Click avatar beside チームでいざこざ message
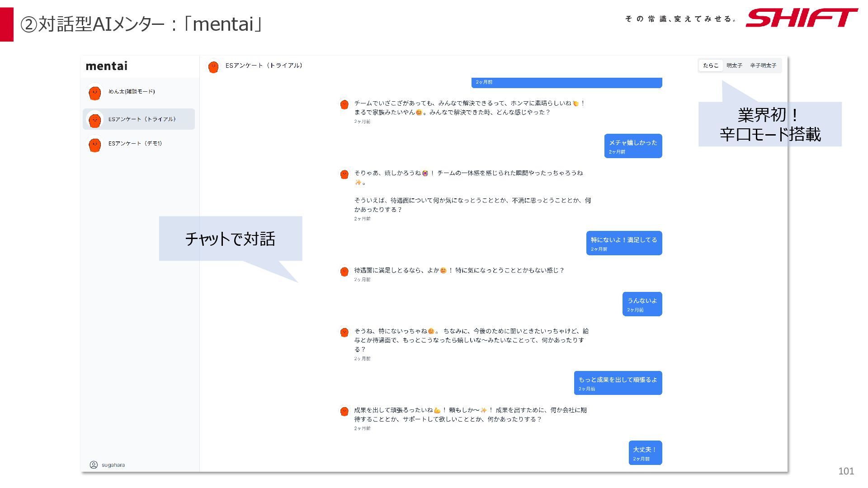Image resolution: width=868 pixels, height=488 pixels. pyautogui.click(x=344, y=104)
